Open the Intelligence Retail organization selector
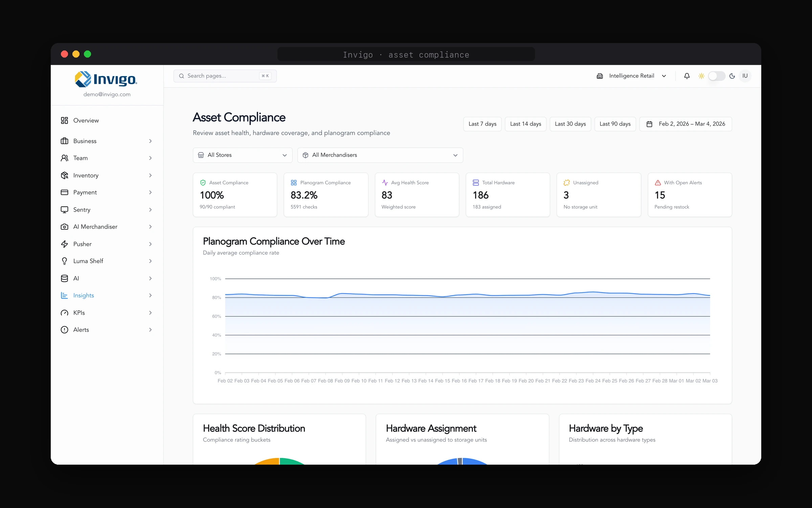 (x=631, y=76)
